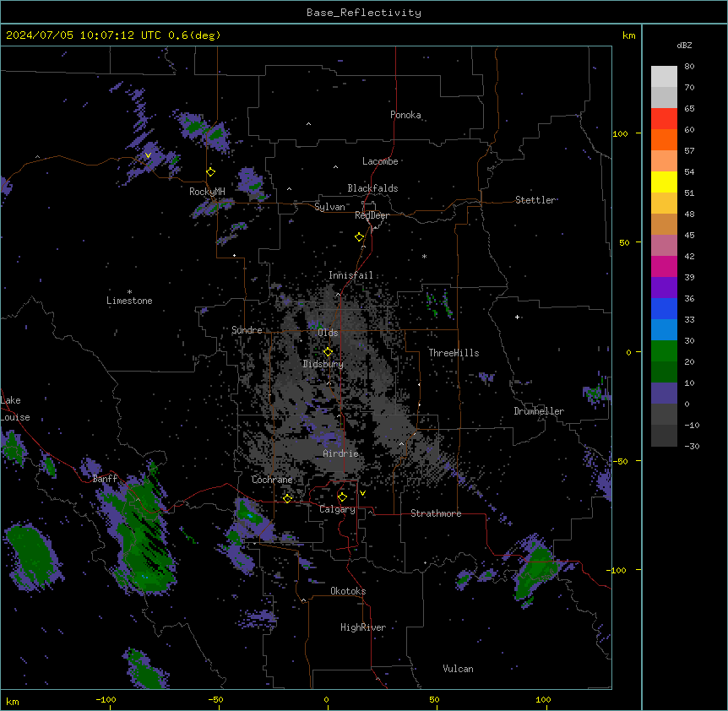Select the Vulcan label
Viewport: 728px width, 711px height.
(x=459, y=669)
